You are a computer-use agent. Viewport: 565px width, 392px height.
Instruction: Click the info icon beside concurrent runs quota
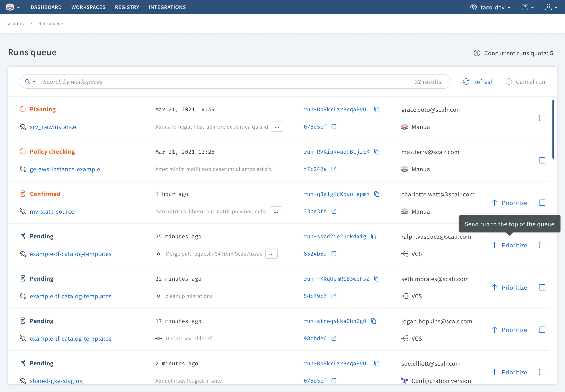pyautogui.click(x=477, y=53)
